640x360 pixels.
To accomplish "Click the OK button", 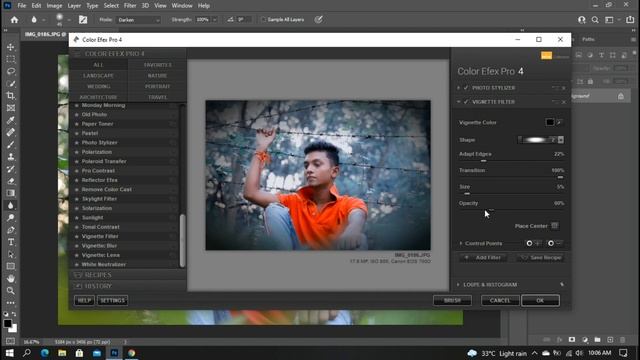I will coord(540,300).
